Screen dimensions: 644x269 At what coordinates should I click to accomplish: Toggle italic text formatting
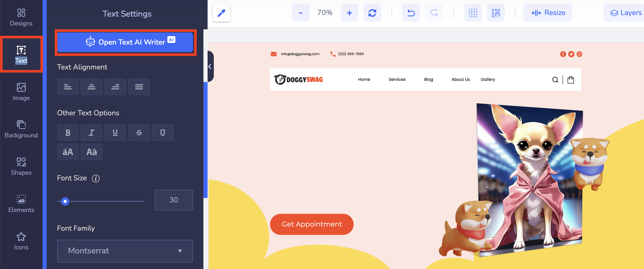tap(91, 132)
